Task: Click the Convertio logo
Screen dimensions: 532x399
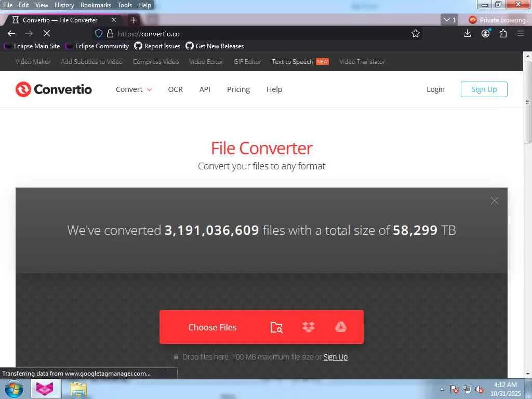Action: (x=54, y=89)
